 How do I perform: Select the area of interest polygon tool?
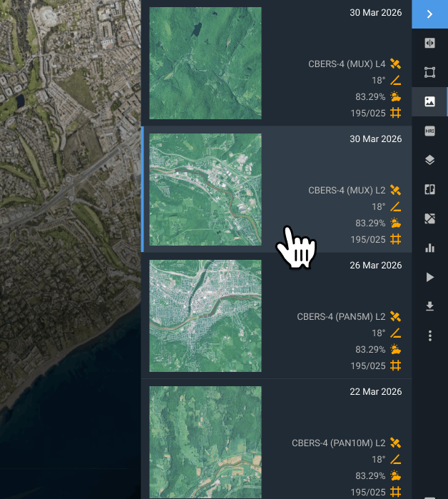coord(429,72)
